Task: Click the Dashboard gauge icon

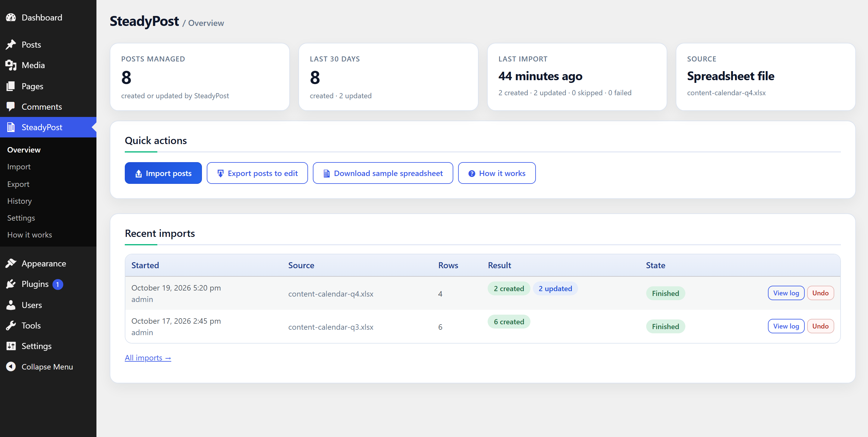Action: 11,17
